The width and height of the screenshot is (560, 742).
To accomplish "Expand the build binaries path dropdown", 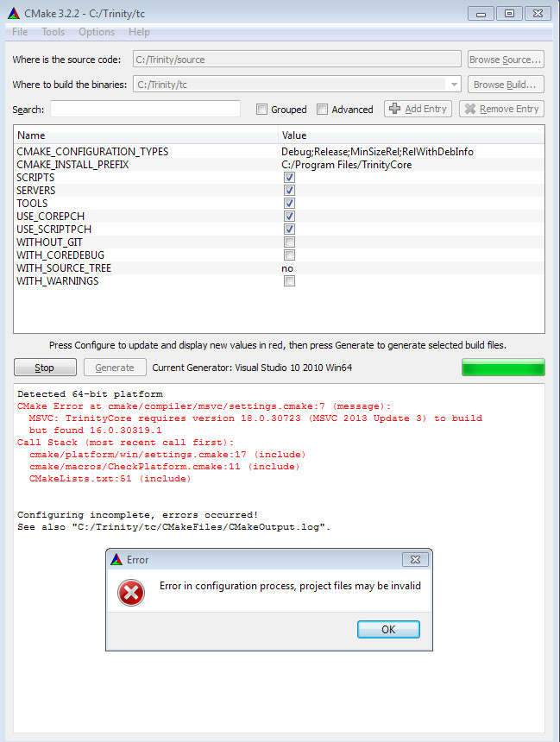I will click(x=453, y=85).
